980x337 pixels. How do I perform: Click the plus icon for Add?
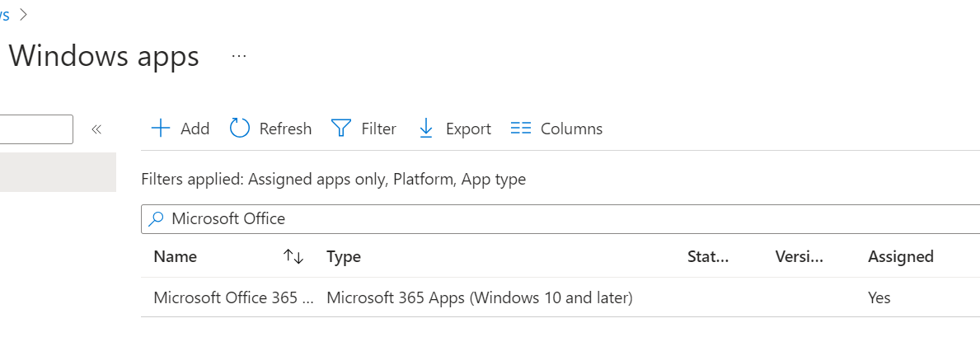point(161,129)
